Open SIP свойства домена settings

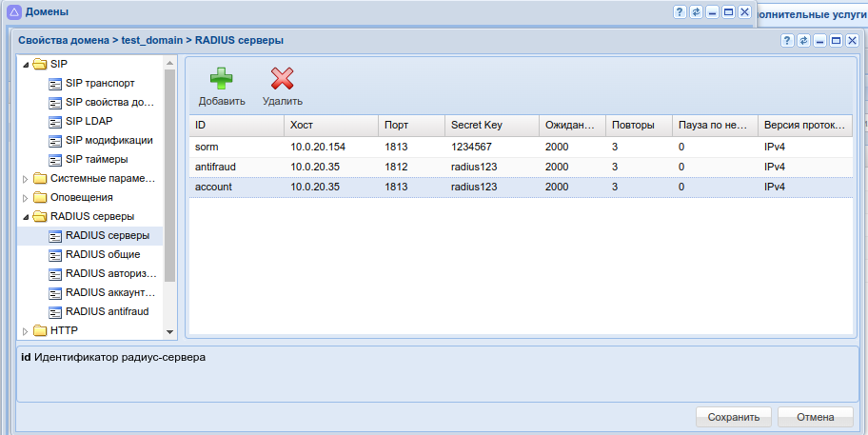109,102
